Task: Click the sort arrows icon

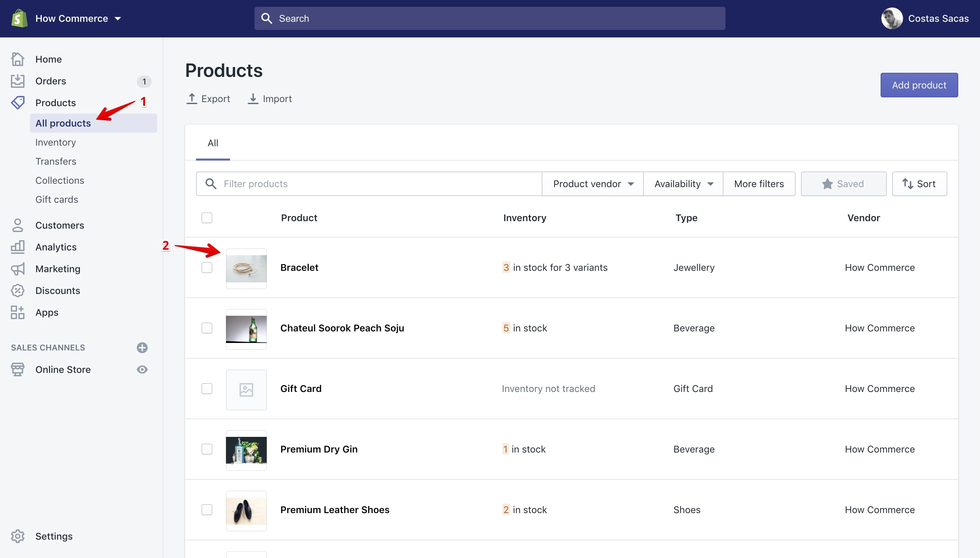Action: point(907,184)
